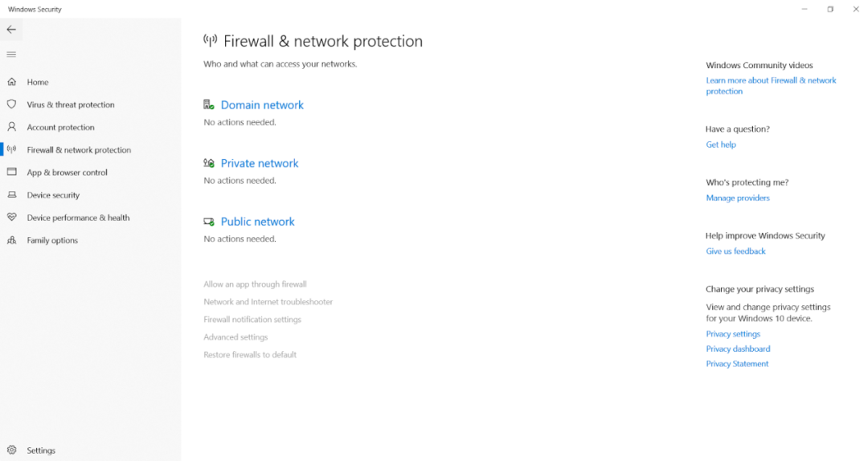Open the Privacy dashboard link
The height and width of the screenshot is (461, 868).
[738, 349]
